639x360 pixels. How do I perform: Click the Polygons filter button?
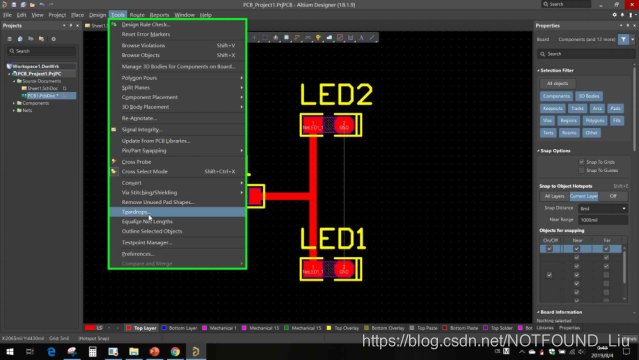click(595, 121)
